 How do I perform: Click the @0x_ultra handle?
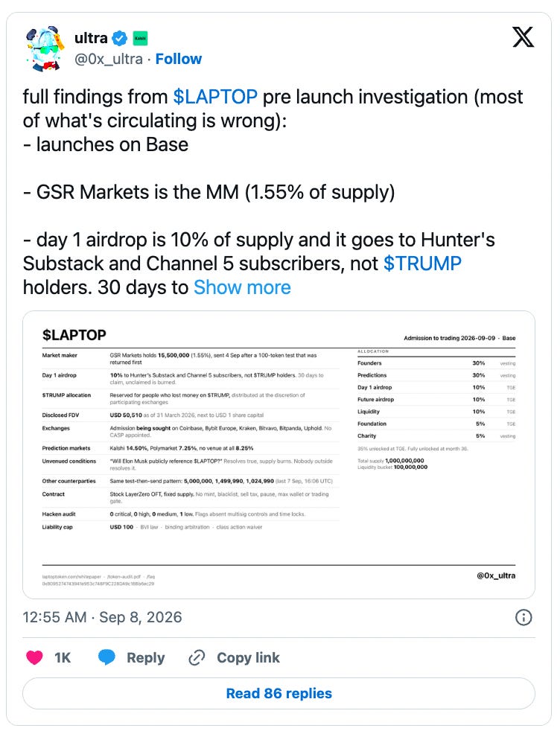(x=109, y=59)
